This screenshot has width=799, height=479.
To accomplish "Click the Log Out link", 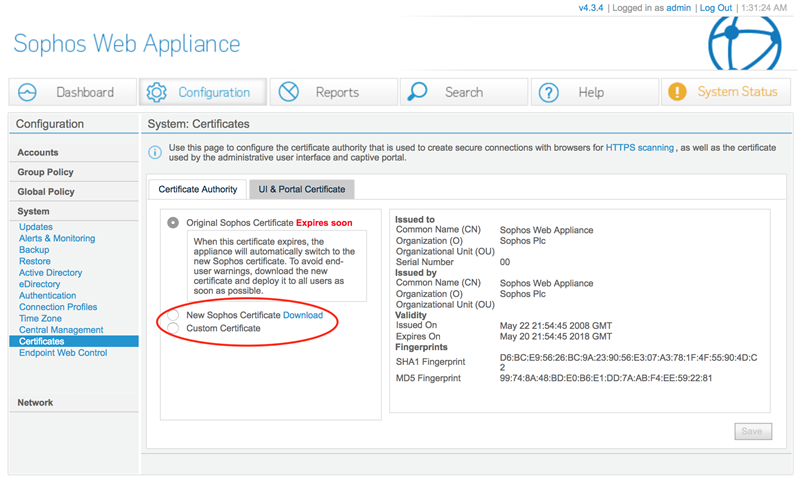I will [715, 8].
